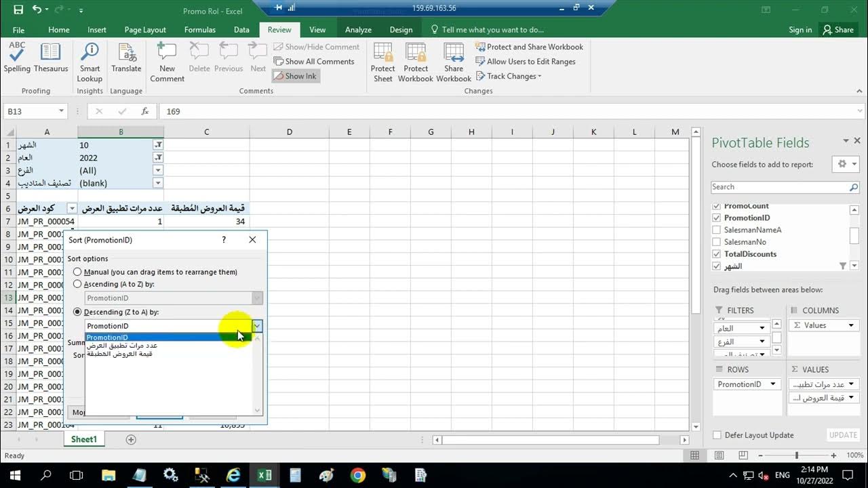
Task: Click the field list vertical scrollbar
Action: (854, 236)
